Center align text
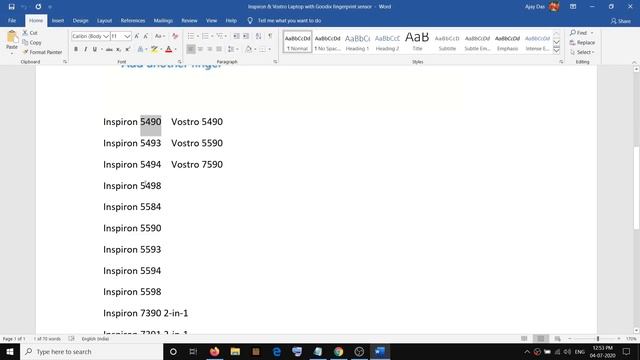 click(x=200, y=49)
